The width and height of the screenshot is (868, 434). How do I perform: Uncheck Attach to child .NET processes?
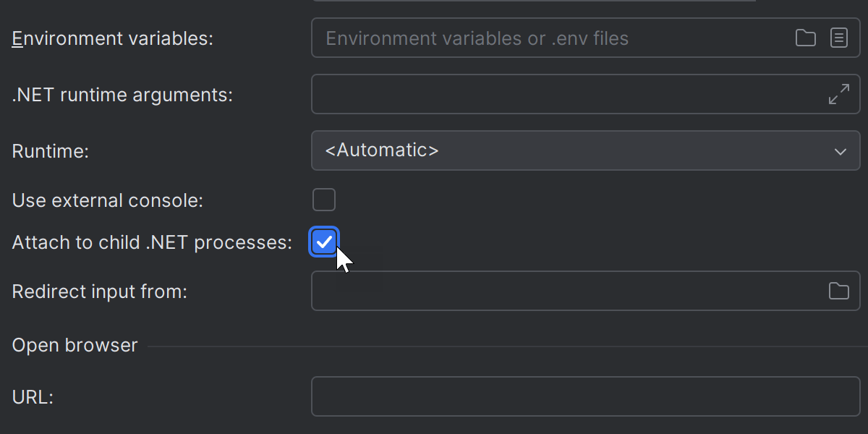coord(323,242)
